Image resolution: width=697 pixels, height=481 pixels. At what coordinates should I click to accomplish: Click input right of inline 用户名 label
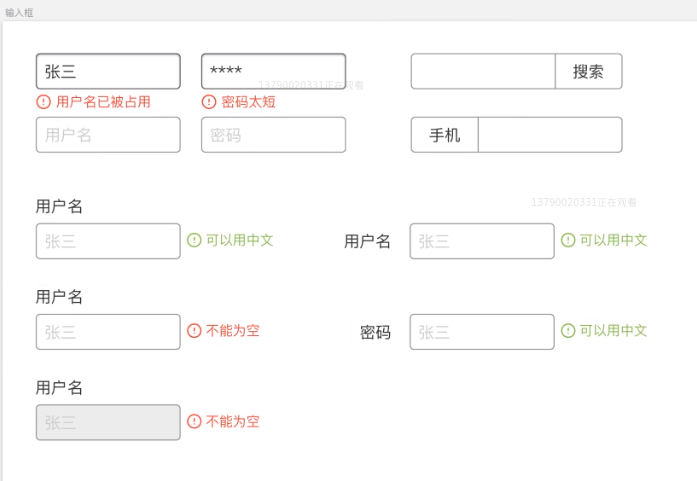click(x=482, y=241)
